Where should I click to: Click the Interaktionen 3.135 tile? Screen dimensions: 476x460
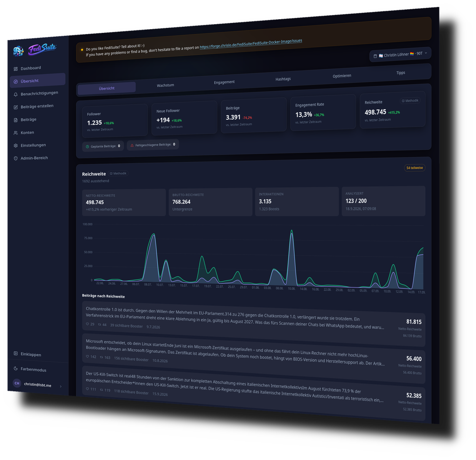[297, 201]
